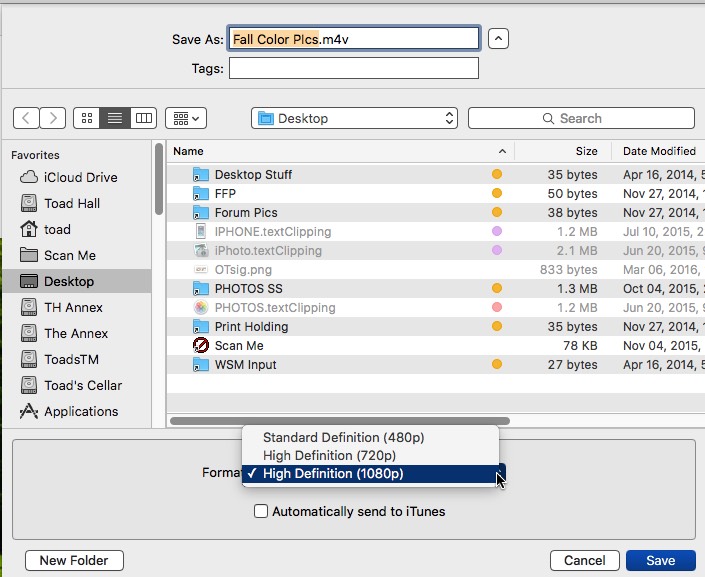Open the Desktop location popup
The height and width of the screenshot is (577, 705).
click(x=354, y=118)
